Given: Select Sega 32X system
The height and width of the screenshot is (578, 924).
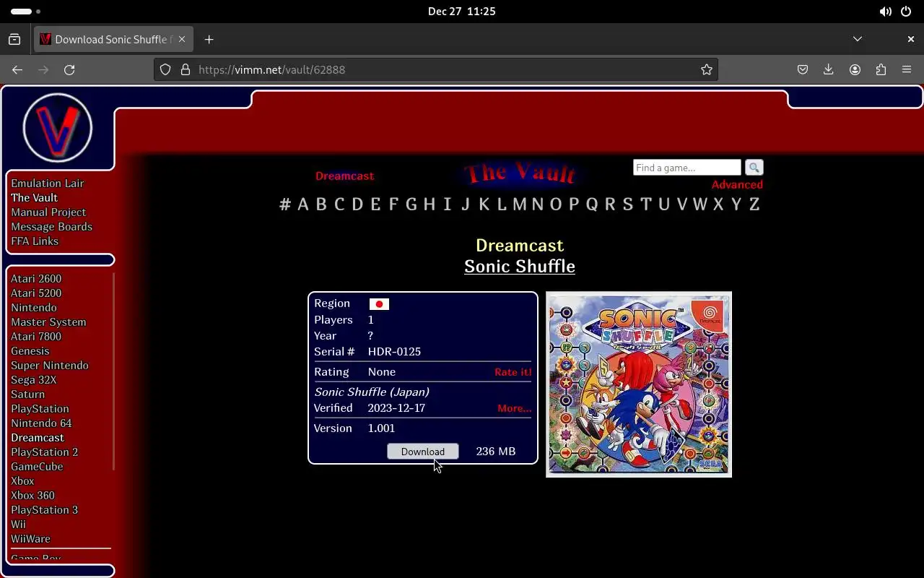Looking at the screenshot, I should coord(33,380).
